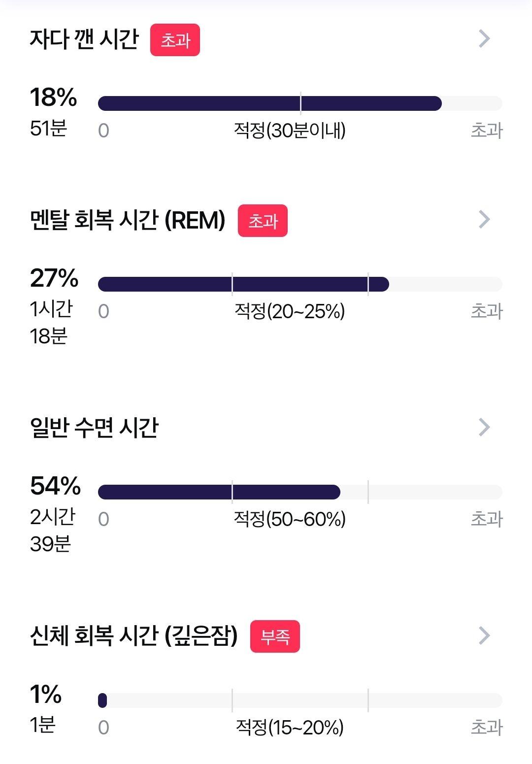Tap the 초과 badge next to 자다 깬 시간
The height and width of the screenshot is (764, 532).
[x=175, y=40]
